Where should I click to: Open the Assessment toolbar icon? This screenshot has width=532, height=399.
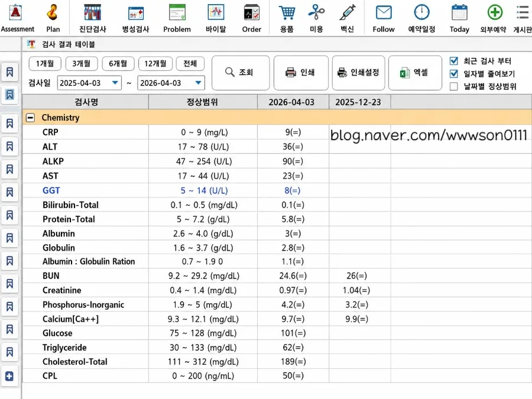(16, 12)
